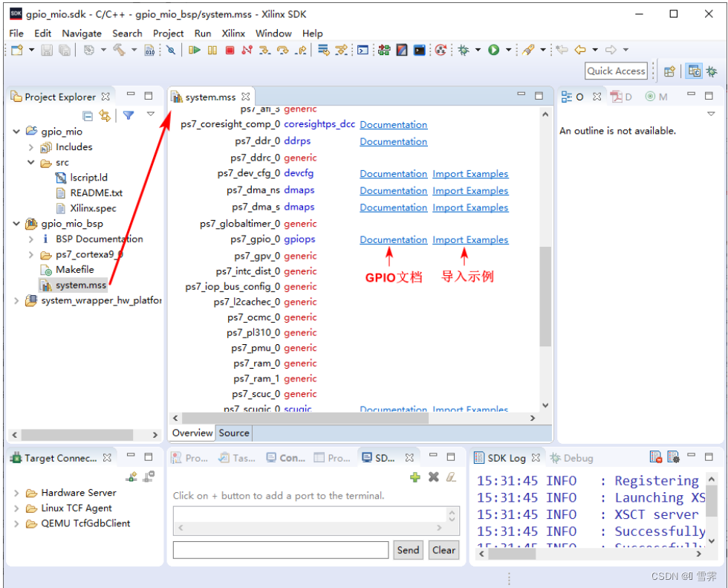Click the grey X disconnect icon in SDK Terminal
This screenshot has width=728, height=588.
434,477
